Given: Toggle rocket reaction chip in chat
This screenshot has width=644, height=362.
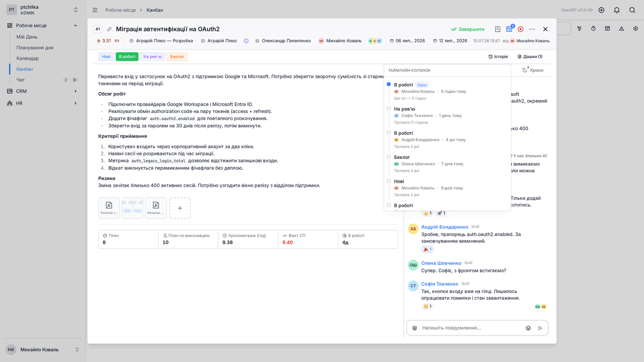Looking at the screenshot, I should point(441,213).
